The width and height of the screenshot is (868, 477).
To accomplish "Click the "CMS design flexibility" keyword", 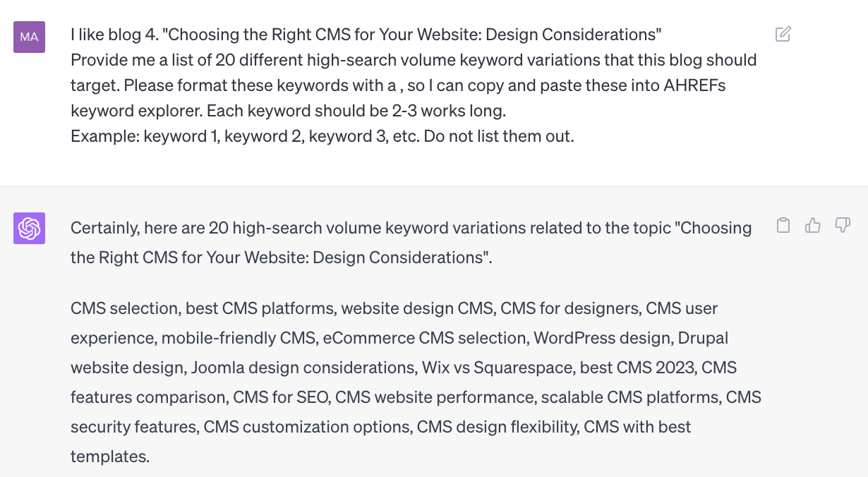I will click(x=496, y=427).
